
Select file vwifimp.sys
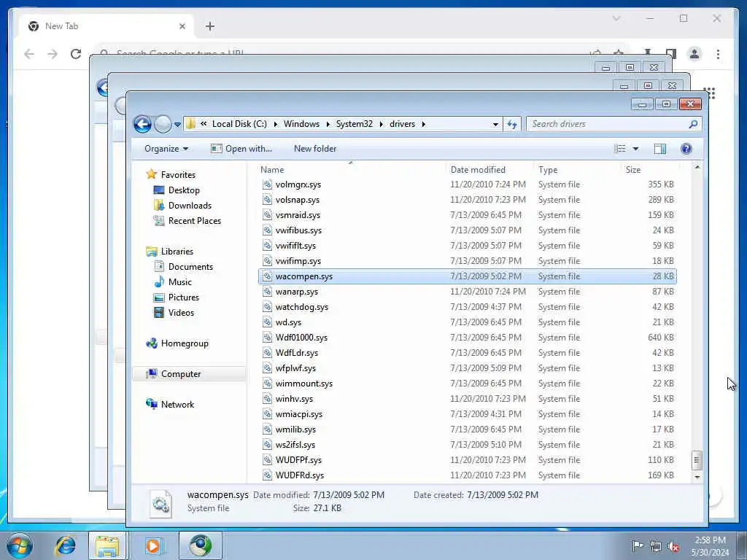(x=298, y=261)
